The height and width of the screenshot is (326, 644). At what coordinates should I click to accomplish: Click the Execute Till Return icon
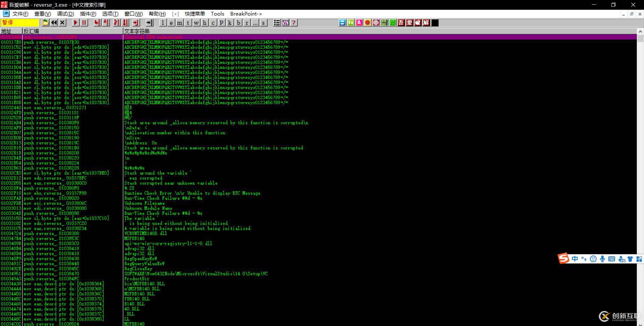click(136, 22)
